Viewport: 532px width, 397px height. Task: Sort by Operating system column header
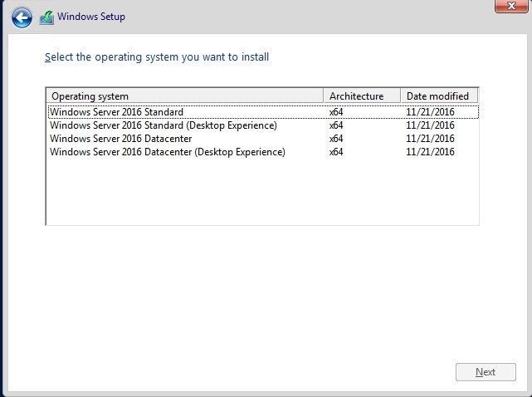(x=184, y=96)
